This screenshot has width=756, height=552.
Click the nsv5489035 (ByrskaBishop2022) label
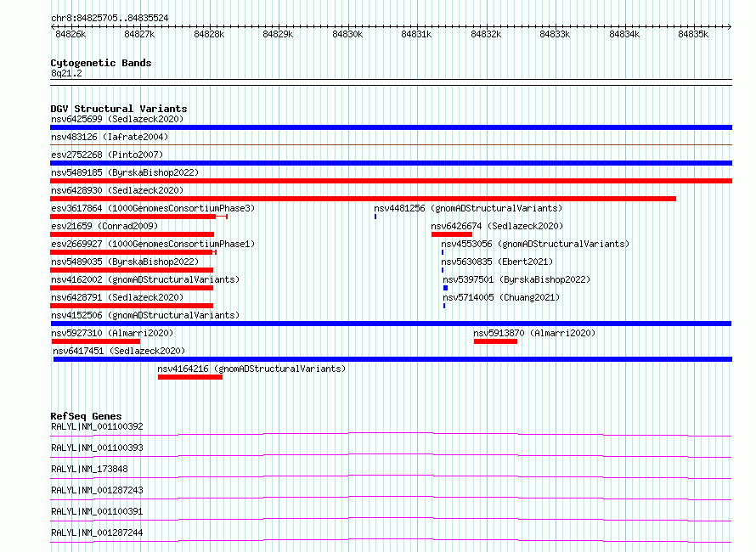(125, 262)
